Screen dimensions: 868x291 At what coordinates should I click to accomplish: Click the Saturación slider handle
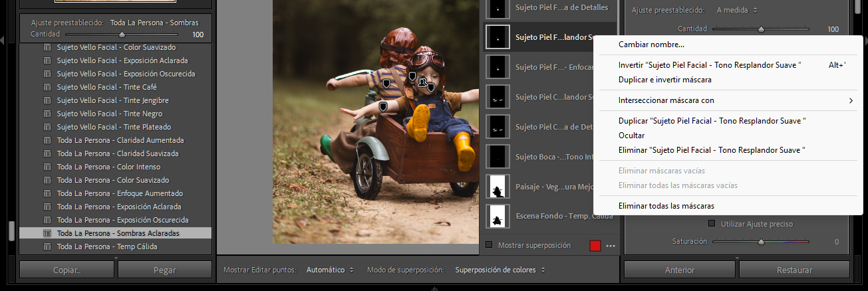coord(761,242)
